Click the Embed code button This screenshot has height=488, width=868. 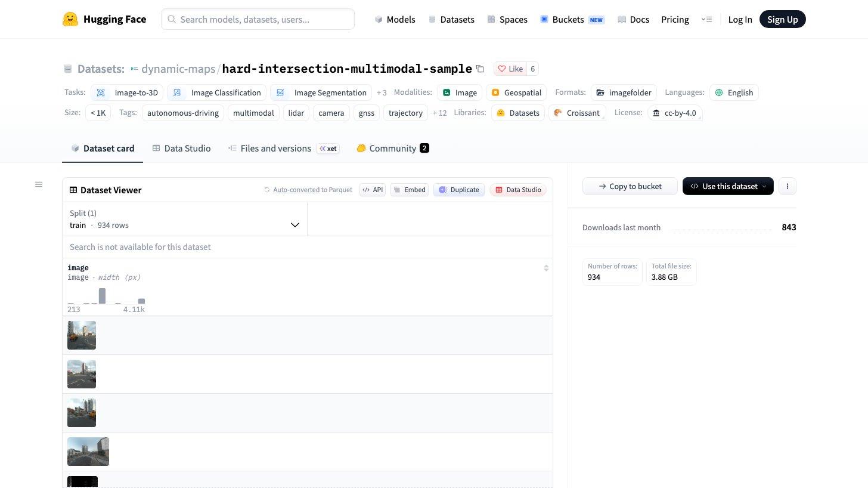[410, 190]
